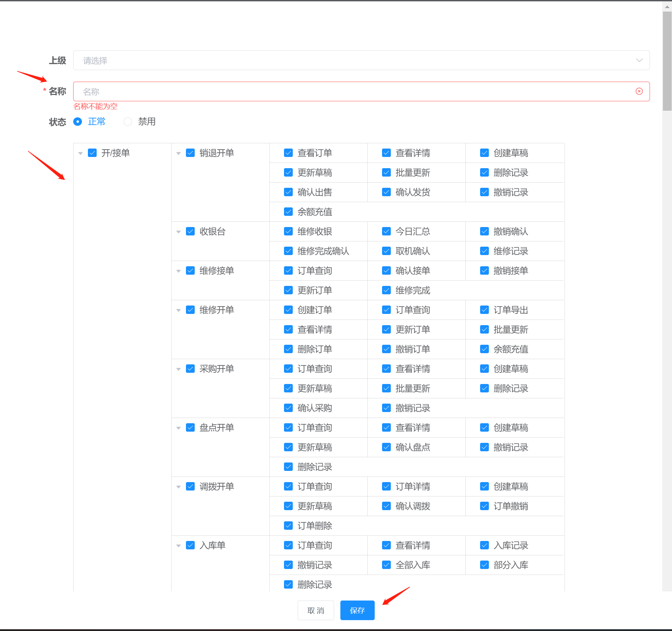Screen dimensions: 672x631
Task: Uncheck 取机确认 permission checkbox
Action: (x=387, y=251)
